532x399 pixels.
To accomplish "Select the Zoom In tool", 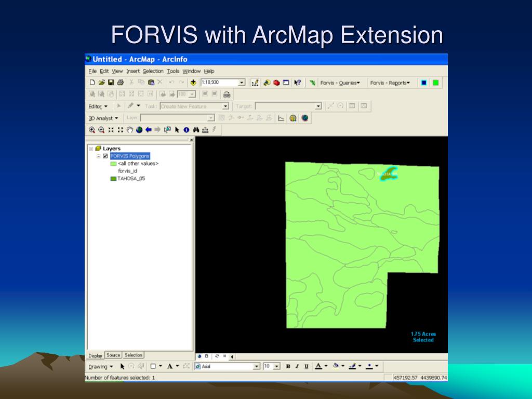I will pyautogui.click(x=91, y=129).
